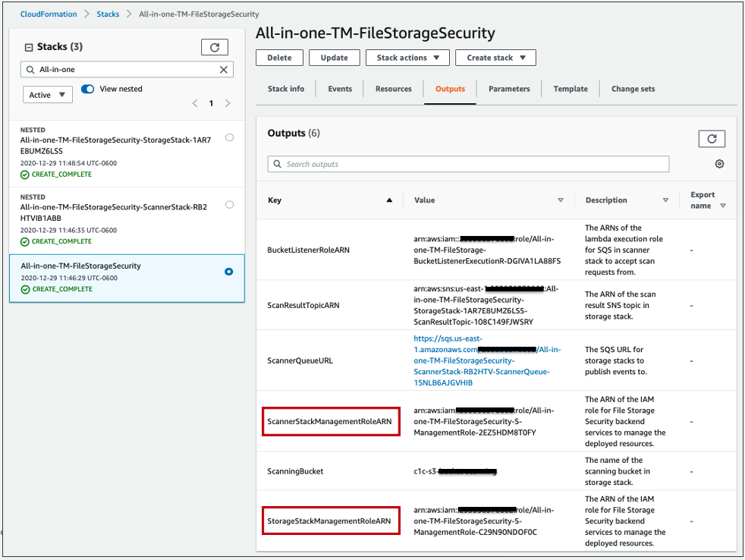Click the ScanResultTopicARN key
This screenshot has height=560, width=745.
point(303,305)
